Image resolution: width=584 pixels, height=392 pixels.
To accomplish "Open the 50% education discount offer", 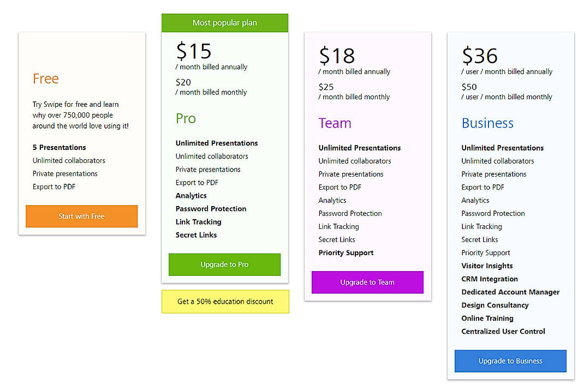I will click(x=225, y=301).
